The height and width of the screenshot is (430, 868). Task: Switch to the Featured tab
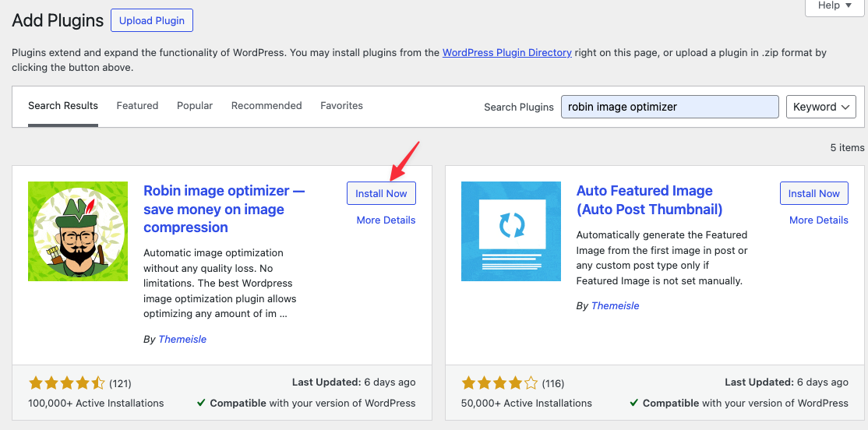coord(137,106)
